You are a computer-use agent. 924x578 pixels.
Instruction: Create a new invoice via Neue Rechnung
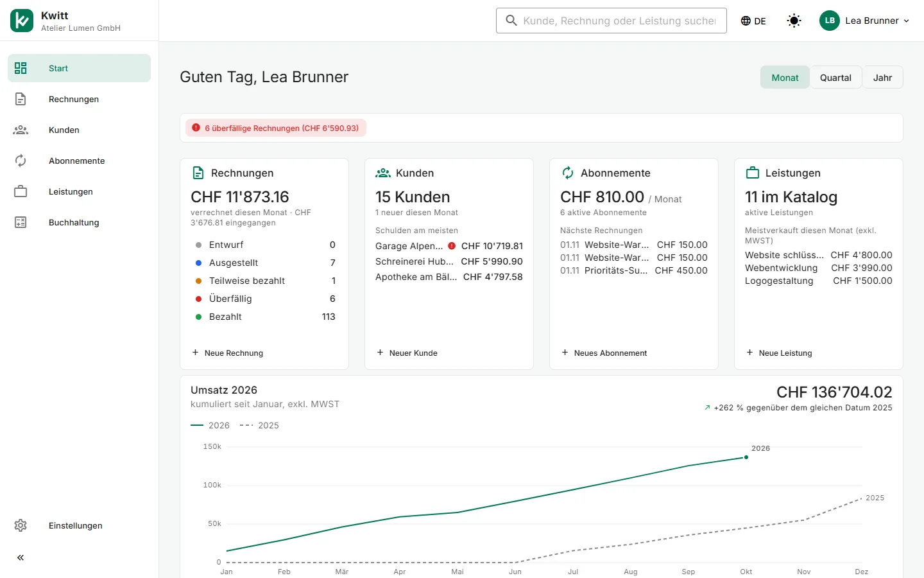click(x=228, y=353)
